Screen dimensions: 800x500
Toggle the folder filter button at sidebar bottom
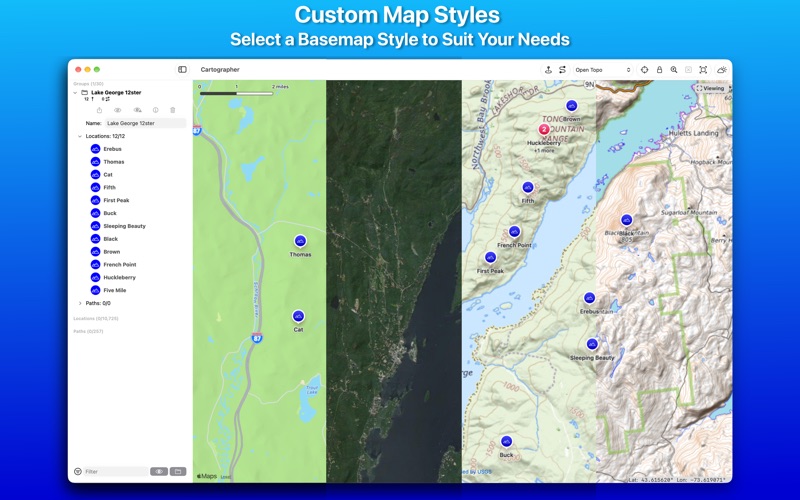point(178,471)
